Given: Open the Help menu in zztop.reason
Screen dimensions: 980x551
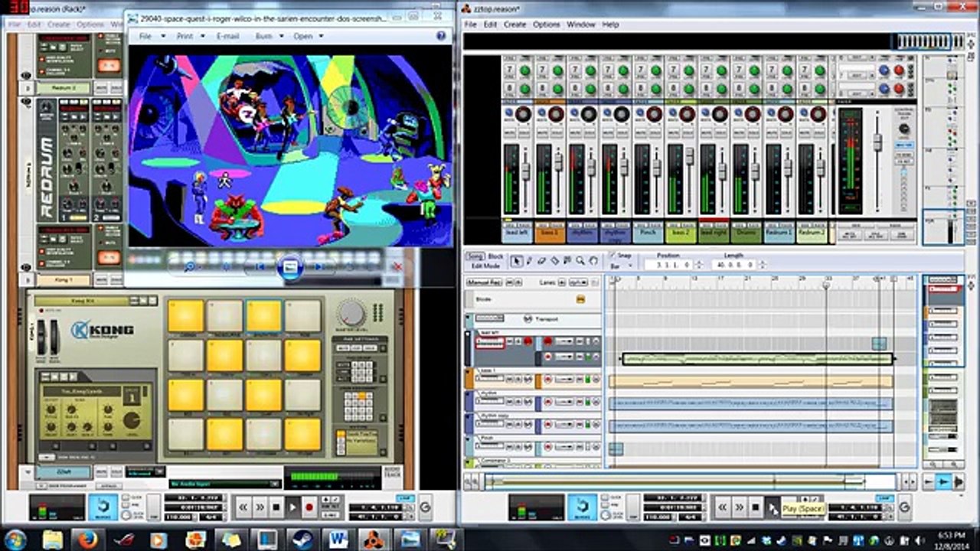Looking at the screenshot, I should [x=610, y=24].
